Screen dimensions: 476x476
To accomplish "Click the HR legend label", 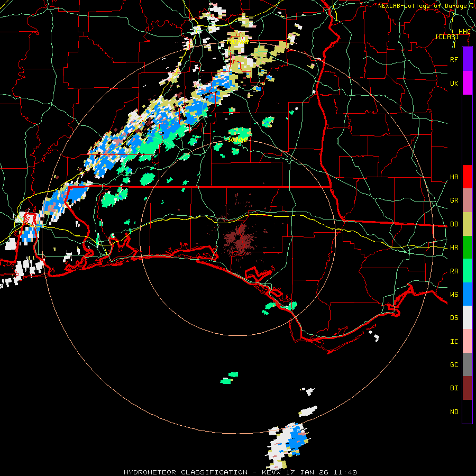I will (x=454, y=248).
